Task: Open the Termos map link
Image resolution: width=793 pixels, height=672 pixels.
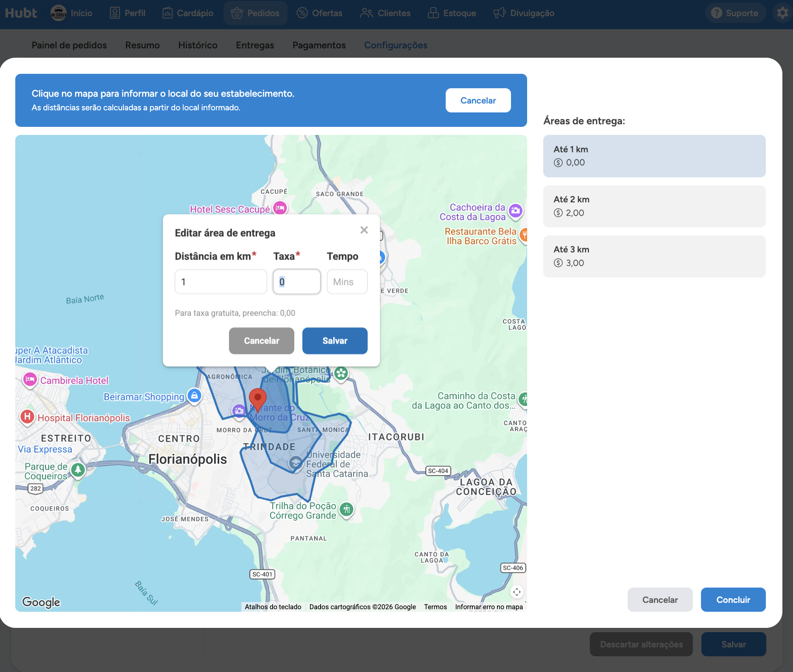Action: (436, 607)
